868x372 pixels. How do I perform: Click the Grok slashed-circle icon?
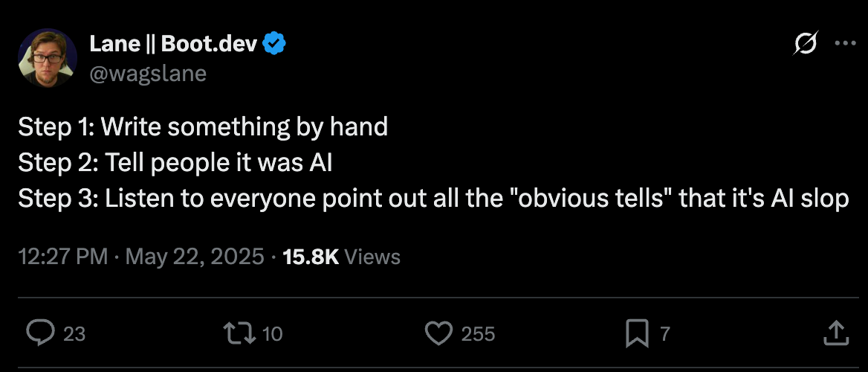[x=806, y=45]
